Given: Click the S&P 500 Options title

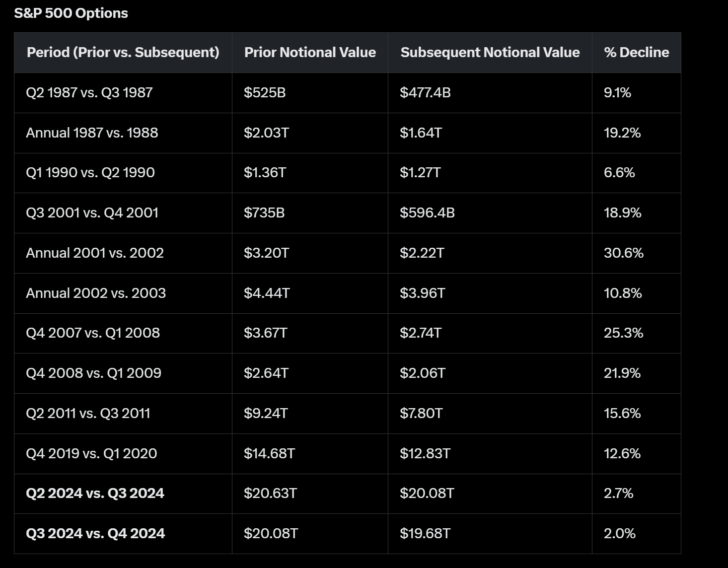Looking at the screenshot, I should pos(71,13).
